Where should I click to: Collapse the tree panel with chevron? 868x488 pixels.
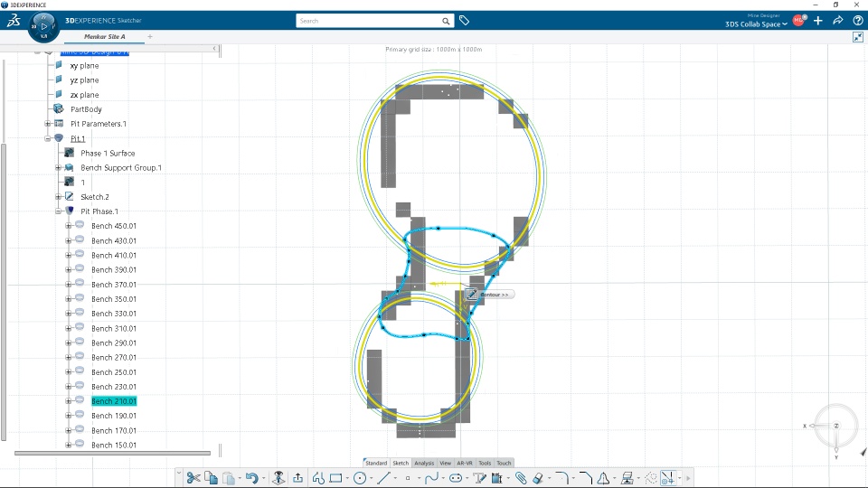coord(215,49)
